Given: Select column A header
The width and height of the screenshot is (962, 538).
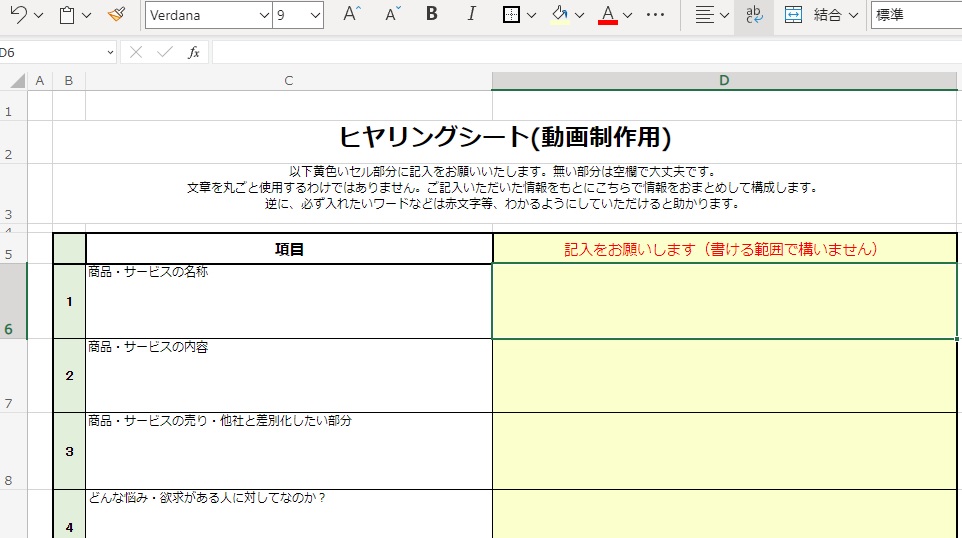Looking at the screenshot, I should point(40,80).
